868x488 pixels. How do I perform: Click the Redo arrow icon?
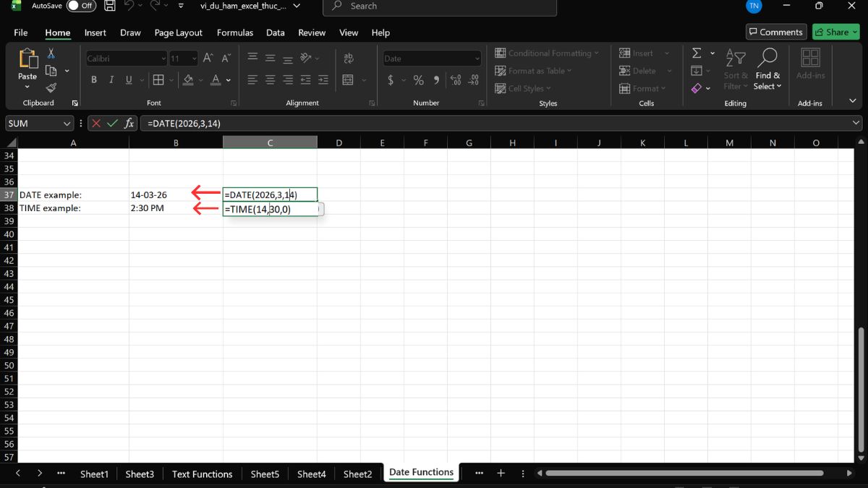click(156, 6)
